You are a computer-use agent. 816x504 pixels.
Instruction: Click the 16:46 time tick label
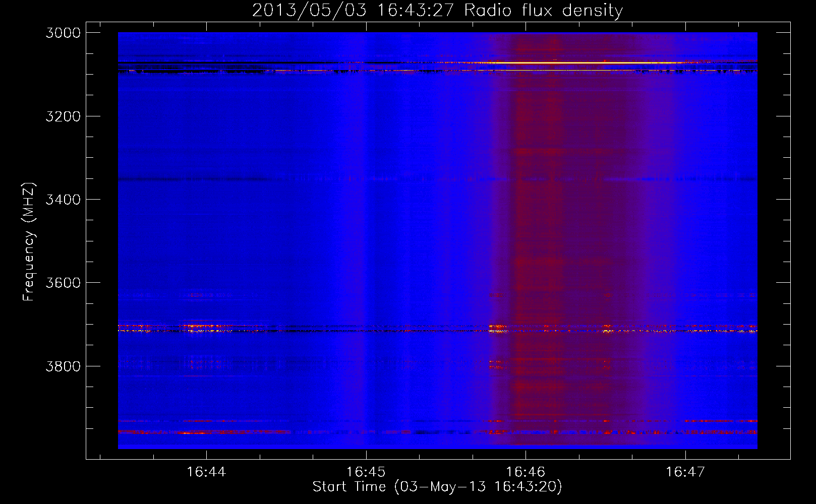click(x=526, y=472)
